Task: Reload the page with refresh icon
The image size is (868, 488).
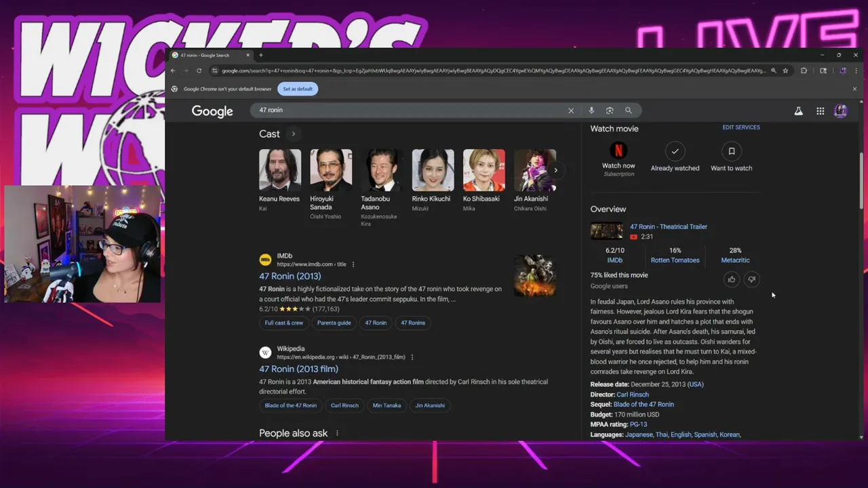Action: pos(199,70)
